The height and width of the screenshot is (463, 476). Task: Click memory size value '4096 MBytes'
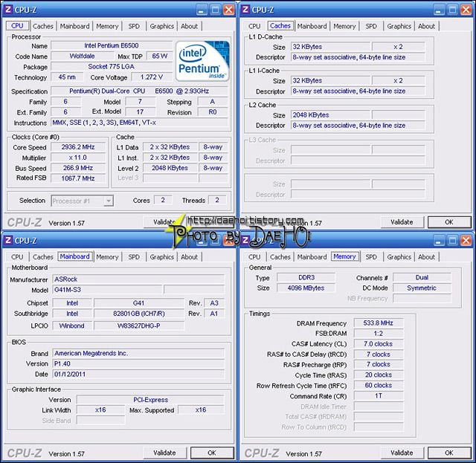(x=306, y=288)
